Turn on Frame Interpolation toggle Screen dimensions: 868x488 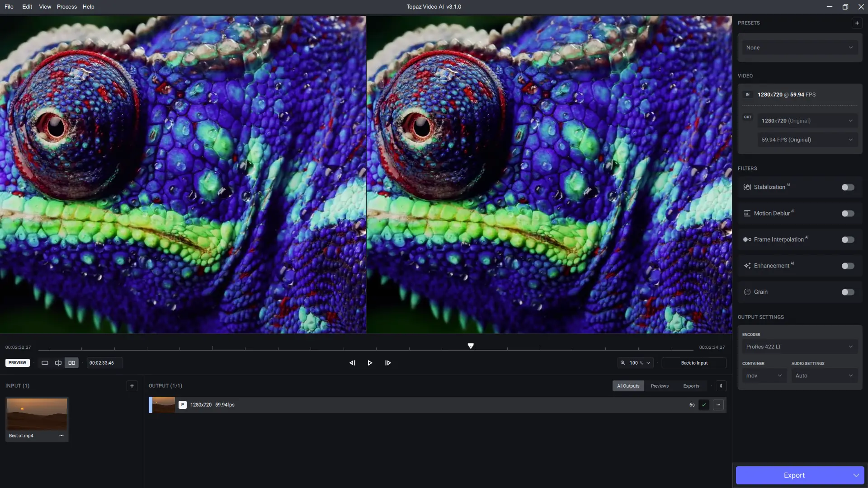pyautogui.click(x=848, y=239)
